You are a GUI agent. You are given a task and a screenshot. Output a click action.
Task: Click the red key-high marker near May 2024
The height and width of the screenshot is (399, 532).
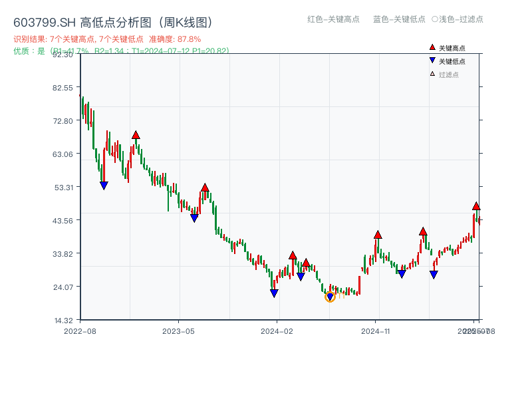pos(306,263)
